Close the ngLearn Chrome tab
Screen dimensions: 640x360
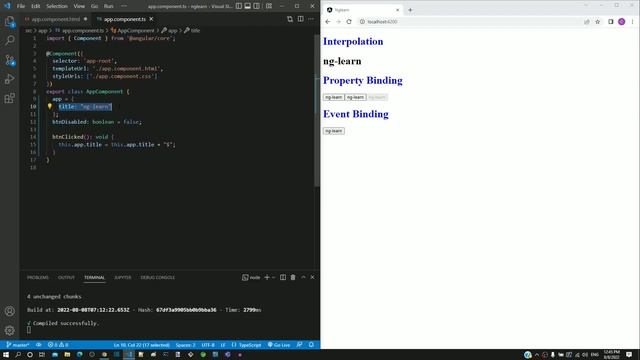tap(397, 10)
